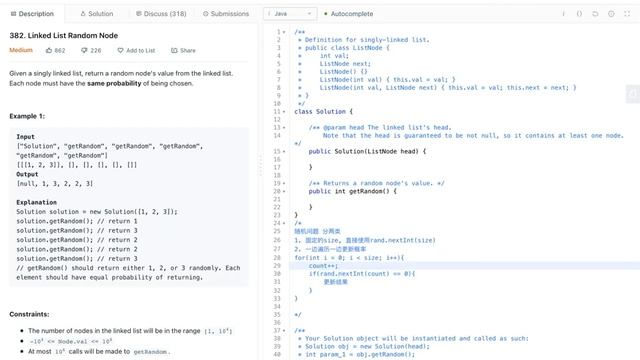Image resolution: width=640 pixels, height=360 pixels.
Task: Collapse code fold arrow at line 19
Action: click(284, 183)
